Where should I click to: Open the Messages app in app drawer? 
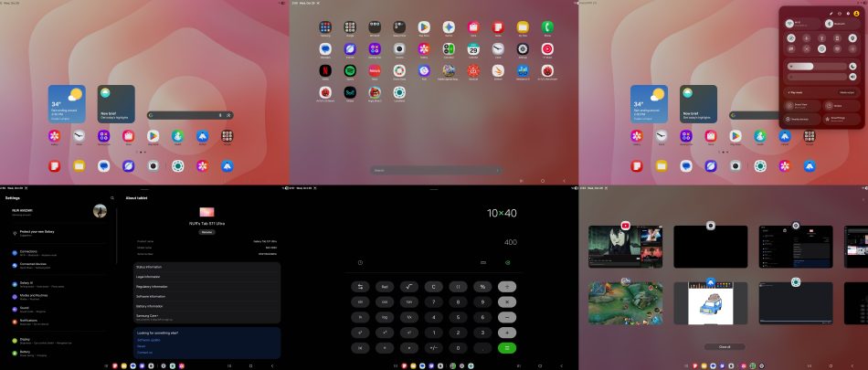[325, 48]
